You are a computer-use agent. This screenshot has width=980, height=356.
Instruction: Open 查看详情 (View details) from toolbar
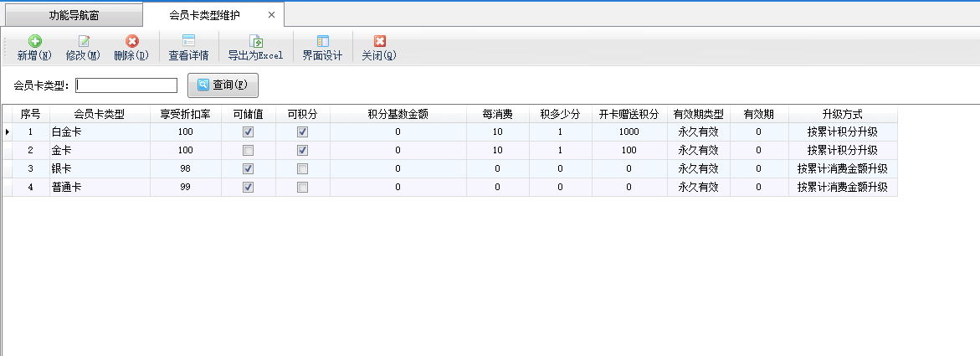point(188,42)
